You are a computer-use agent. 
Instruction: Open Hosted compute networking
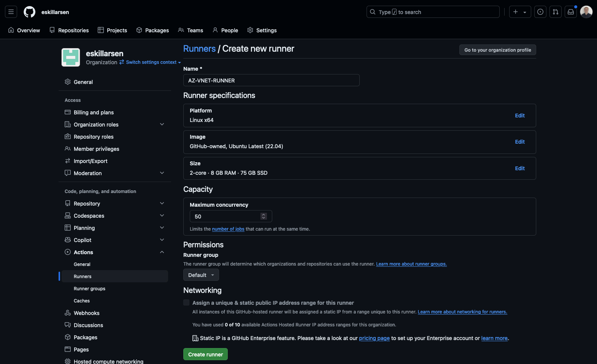pyautogui.click(x=115, y=361)
